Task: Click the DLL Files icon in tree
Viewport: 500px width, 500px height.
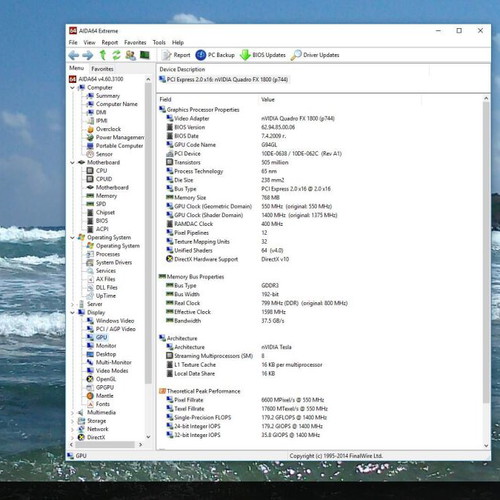Action: point(90,287)
